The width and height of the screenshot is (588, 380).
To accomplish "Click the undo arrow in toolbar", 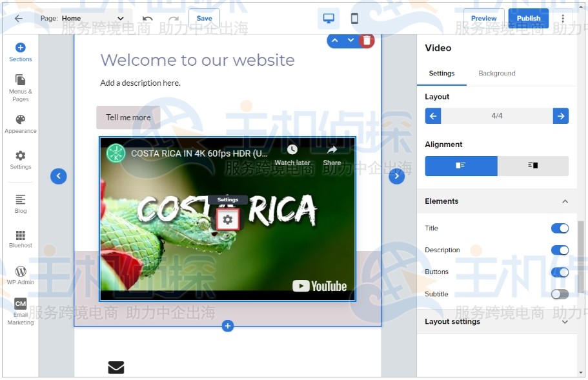I will 148,19.
